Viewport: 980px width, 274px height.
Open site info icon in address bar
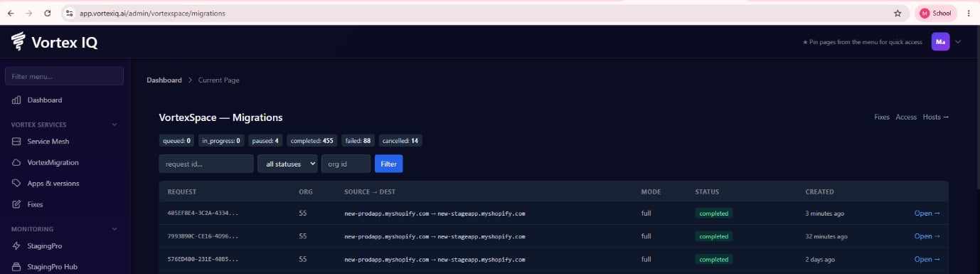pyautogui.click(x=69, y=13)
